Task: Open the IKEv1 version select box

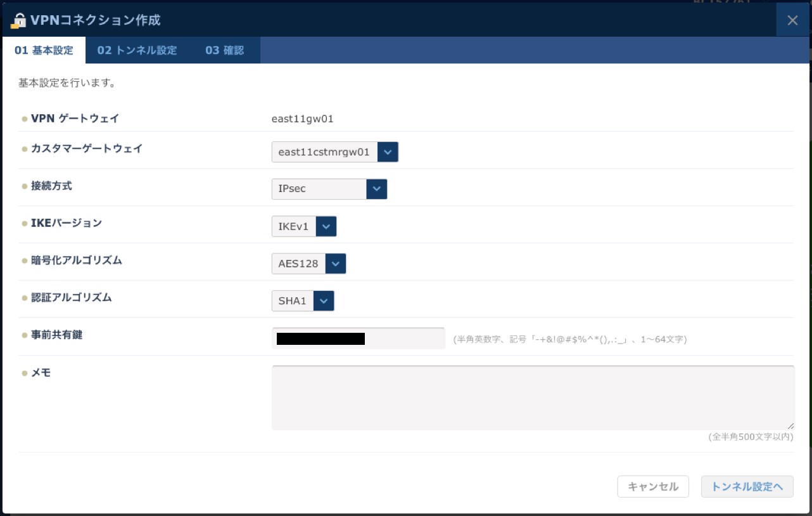Action: (x=293, y=226)
